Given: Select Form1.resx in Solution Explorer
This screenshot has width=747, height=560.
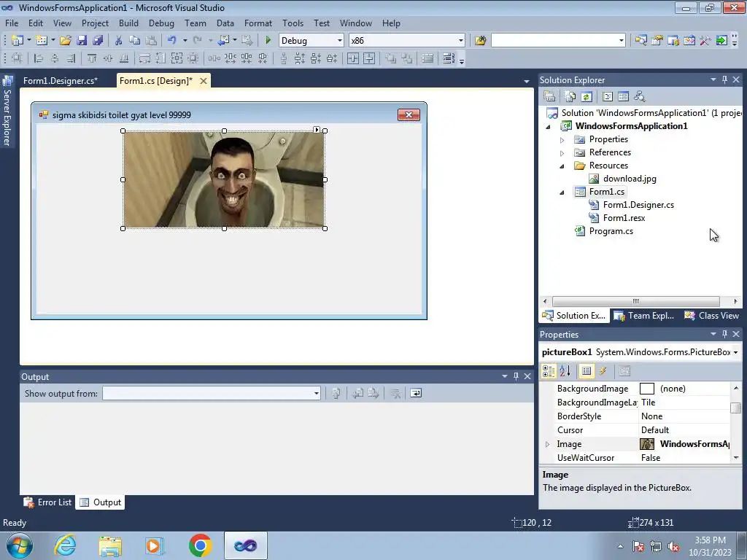Looking at the screenshot, I should pyautogui.click(x=624, y=217).
